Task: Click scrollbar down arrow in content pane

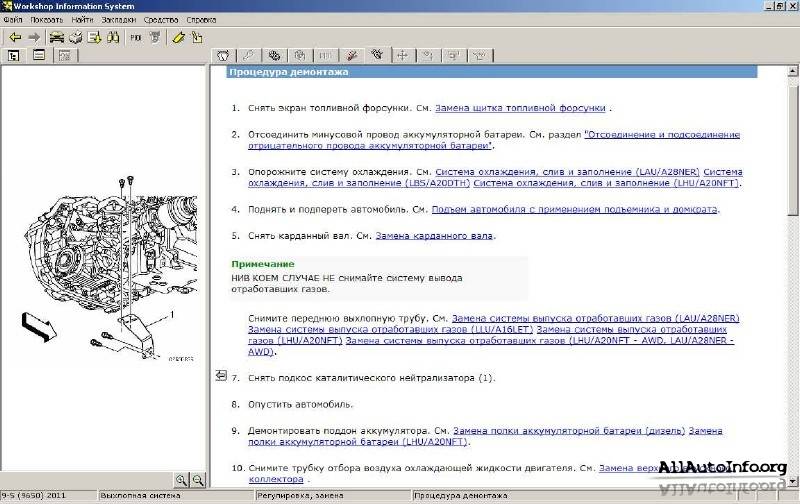Action: coord(792,481)
